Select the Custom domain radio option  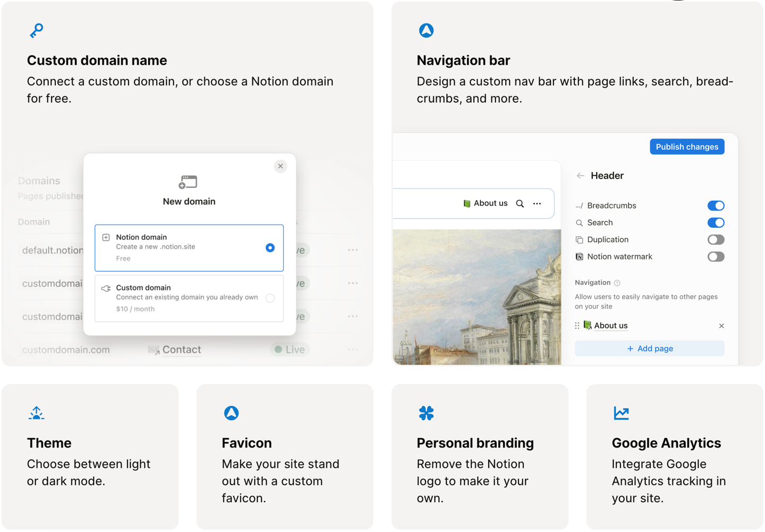[270, 298]
